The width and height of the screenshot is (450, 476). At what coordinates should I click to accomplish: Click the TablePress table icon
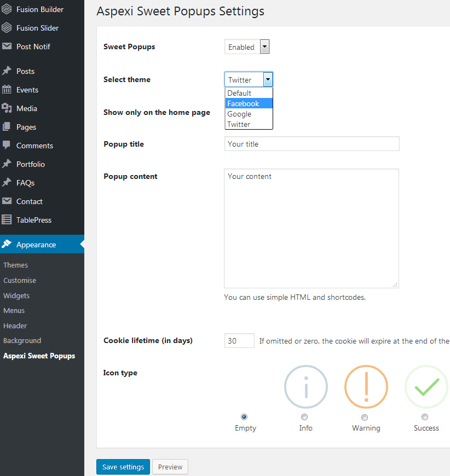(x=7, y=219)
